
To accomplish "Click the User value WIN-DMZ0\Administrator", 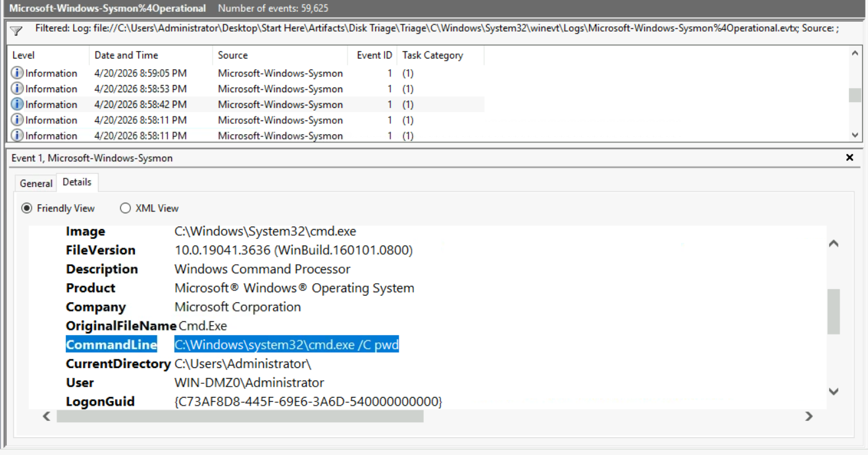I will point(249,383).
